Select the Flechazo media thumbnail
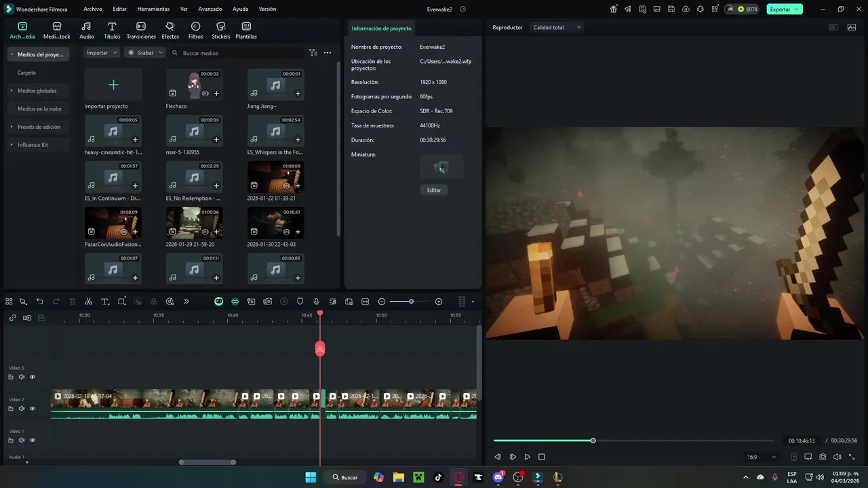This screenshot has height=488, width=868. pyautogui.click(x=195, y=85)
